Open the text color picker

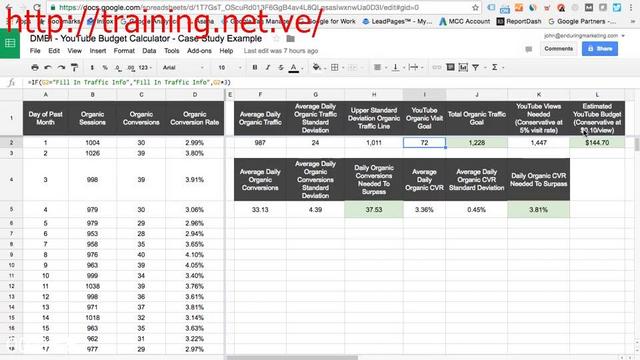tap(295, 68)
